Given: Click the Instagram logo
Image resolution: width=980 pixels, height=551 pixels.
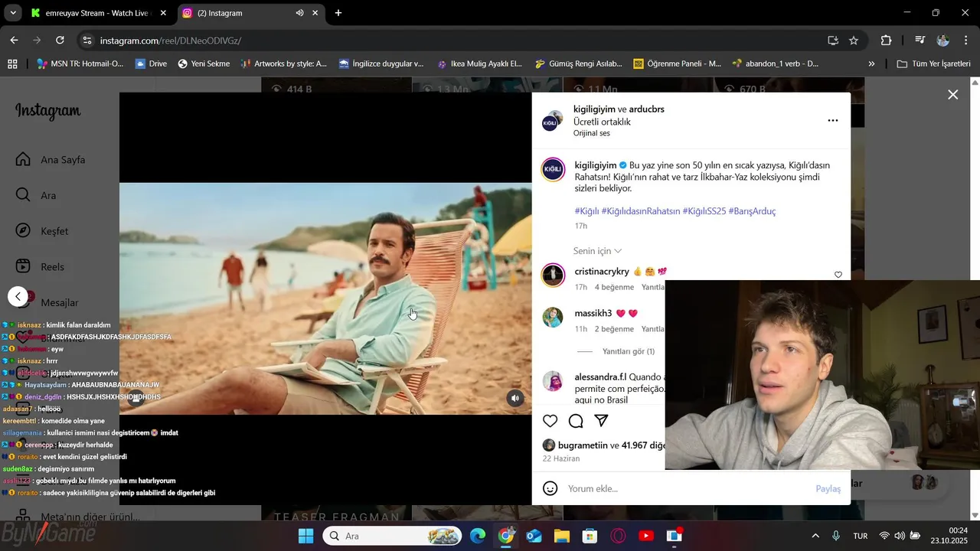Looking at the screenshot, I should pos(47,111).
